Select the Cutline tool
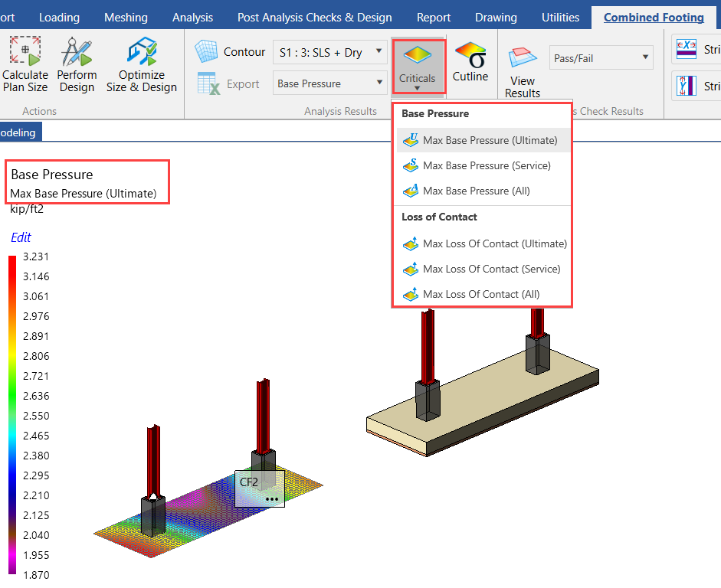The width and height of the screenshot is (721, 588). [470, 62]
